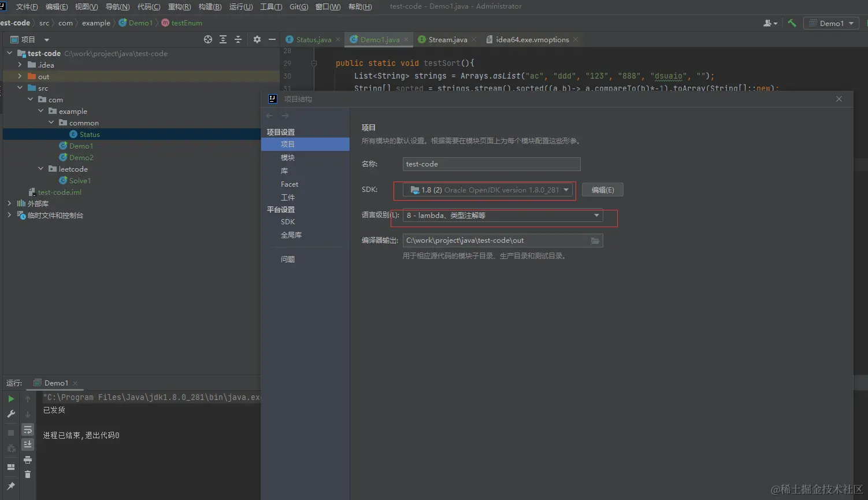Expand the 临时文件和控制台 node

(9, 215)
